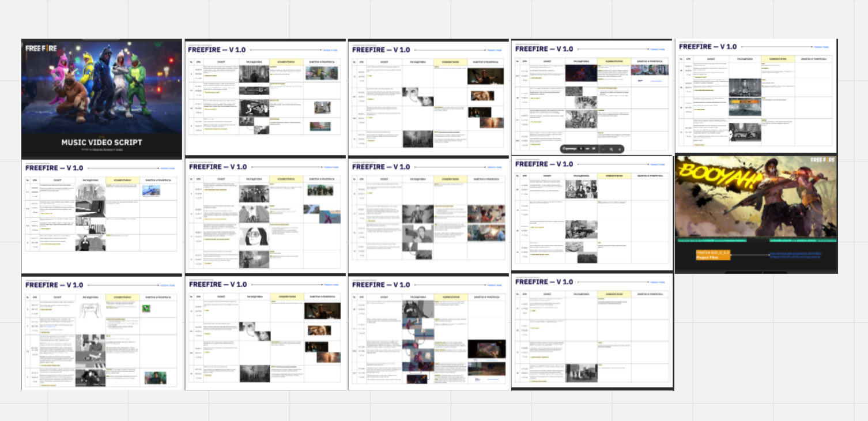Zoom in with the plus icon in page toolbar

620,149
